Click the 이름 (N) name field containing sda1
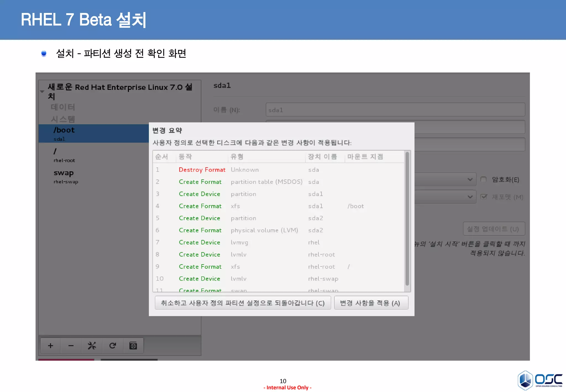The height and width of the screenshot is (392, 566). click(395, 110)
